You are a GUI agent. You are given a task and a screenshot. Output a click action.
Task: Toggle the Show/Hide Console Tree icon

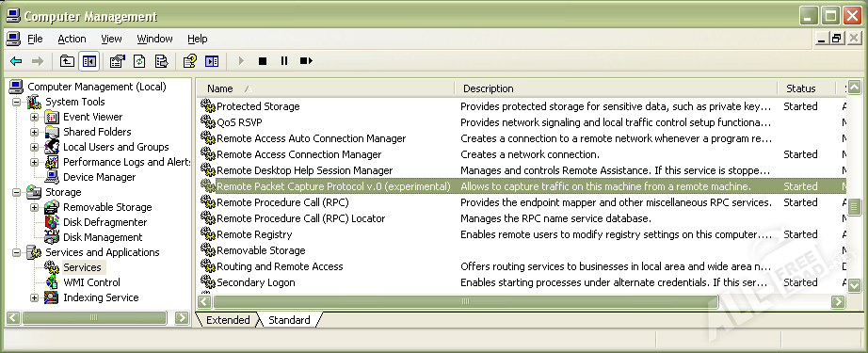tap(89, 61)
